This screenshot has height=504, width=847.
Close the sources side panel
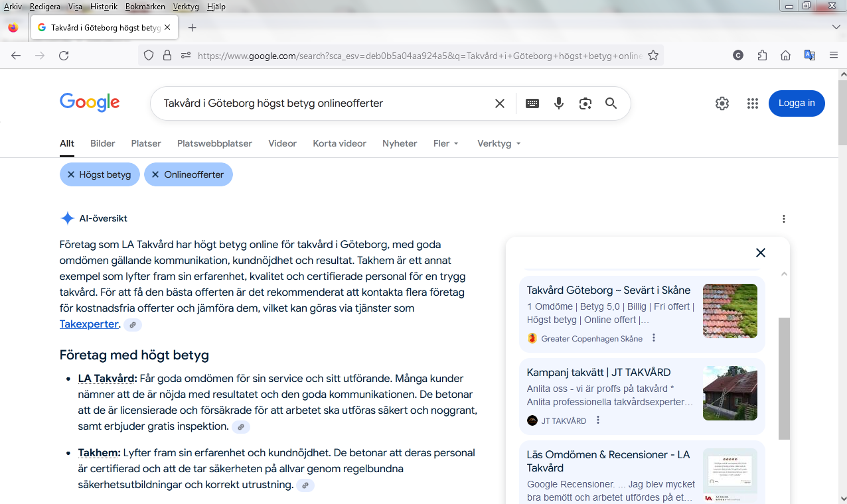761,253
